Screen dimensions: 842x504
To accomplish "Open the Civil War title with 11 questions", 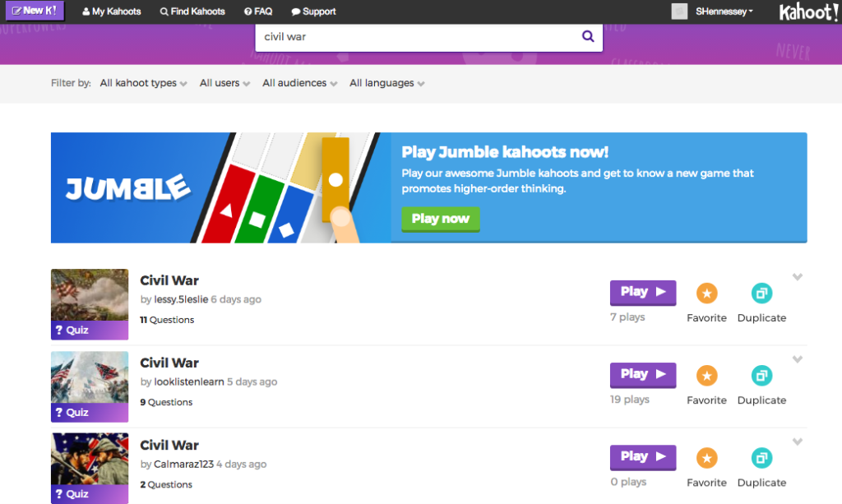I will pos(169,280).
